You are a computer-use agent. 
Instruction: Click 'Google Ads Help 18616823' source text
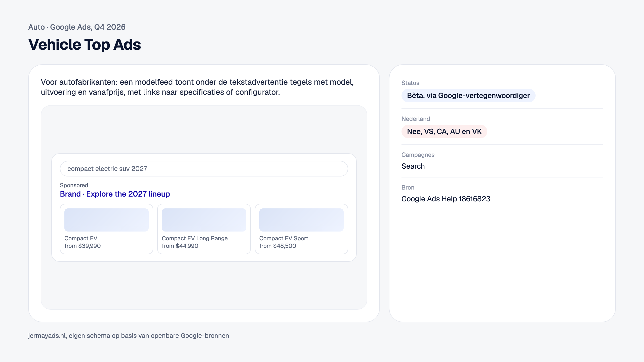point(446,199)
